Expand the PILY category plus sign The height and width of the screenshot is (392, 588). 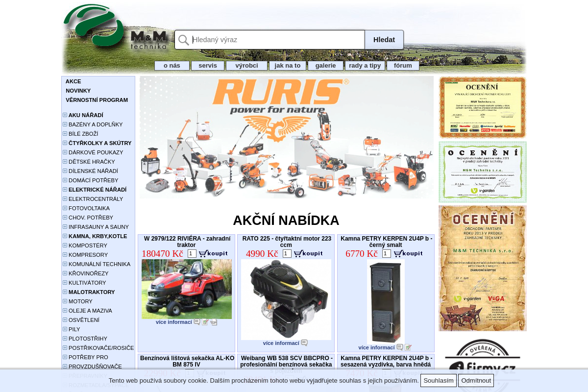coord(65,329)
